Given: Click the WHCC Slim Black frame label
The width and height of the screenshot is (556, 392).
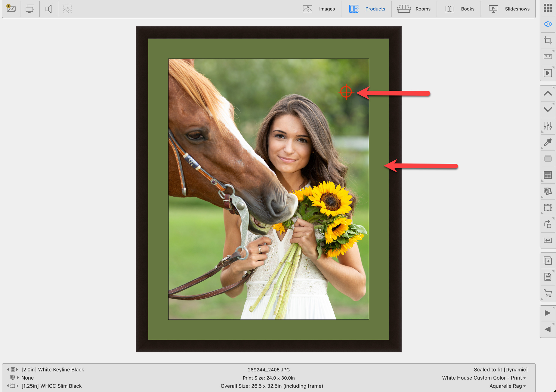Looking at the screenshot, I should [52, 386].
